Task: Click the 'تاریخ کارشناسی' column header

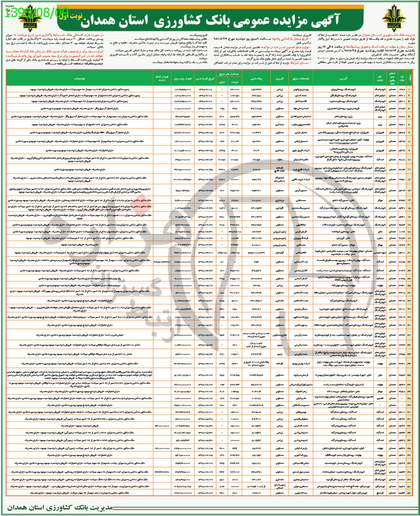Action: pos(205,78)
